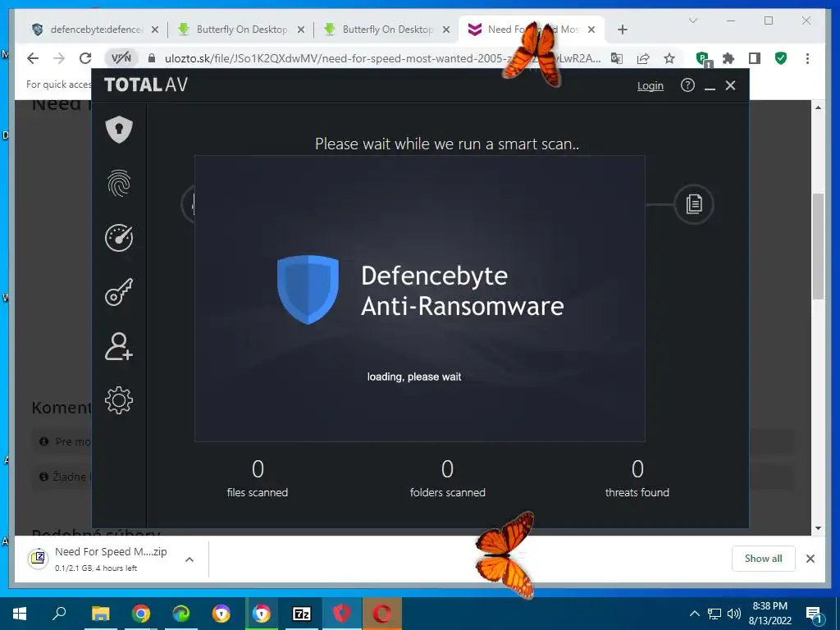The width and height of the screenshot is (840, 630).
Task: Open the Windows Start menu
Action: (x=20, y=614)
